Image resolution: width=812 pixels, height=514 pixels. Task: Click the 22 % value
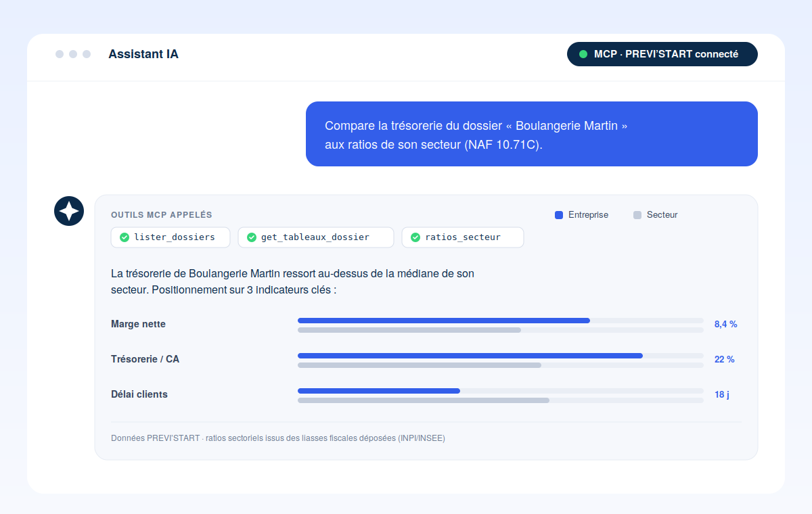[x=724, y=359]
